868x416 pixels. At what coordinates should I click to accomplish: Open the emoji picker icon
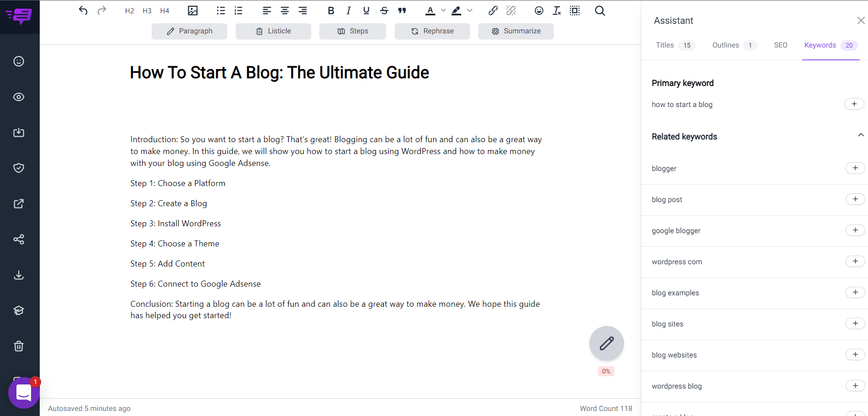539,11
